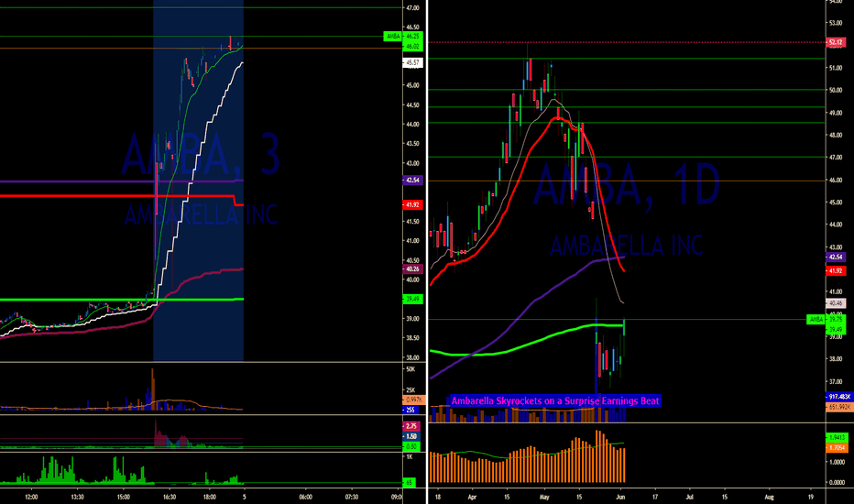The width and height of the screenshot is (854, 504).
Task: Click Aug on the daily time axis
Action: tap(769, 497)
